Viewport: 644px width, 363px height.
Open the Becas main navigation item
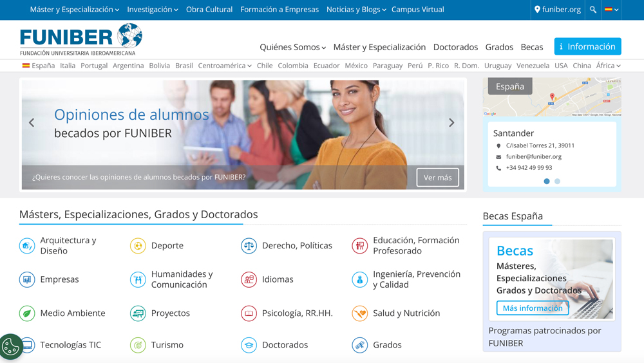531,47
